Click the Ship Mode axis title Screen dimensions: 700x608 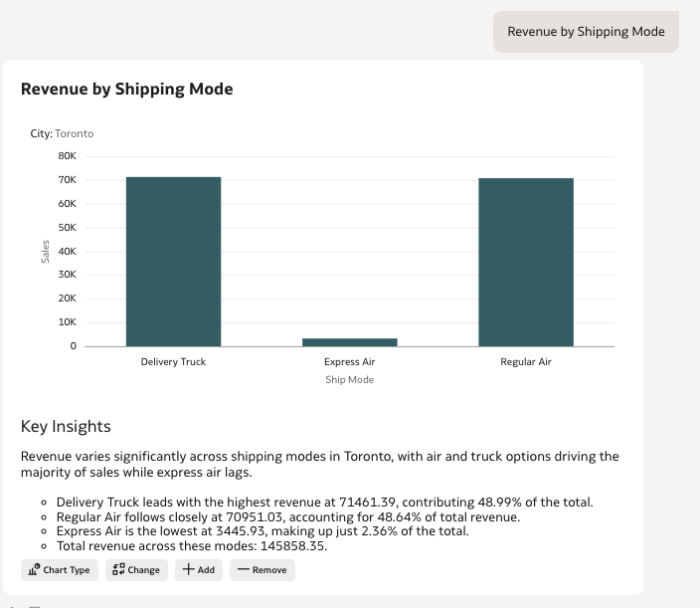349,379
